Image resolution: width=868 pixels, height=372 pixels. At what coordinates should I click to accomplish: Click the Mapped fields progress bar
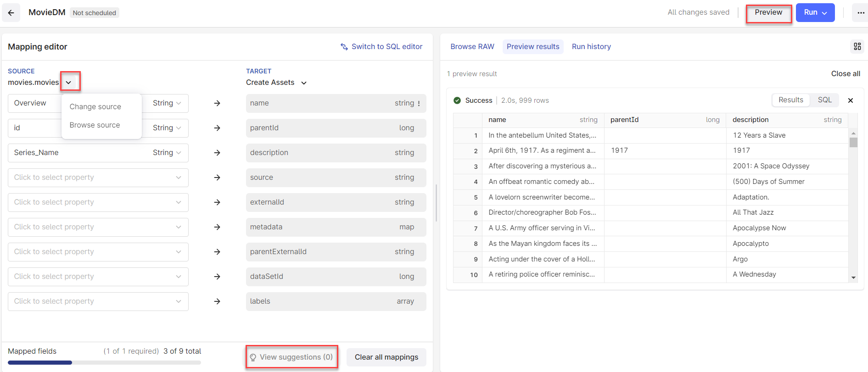104,363
